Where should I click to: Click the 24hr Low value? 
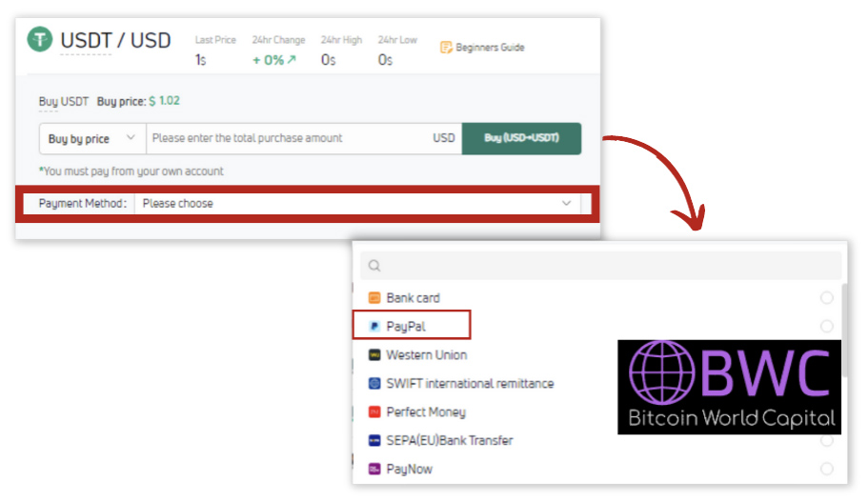(x=385, y=60)
